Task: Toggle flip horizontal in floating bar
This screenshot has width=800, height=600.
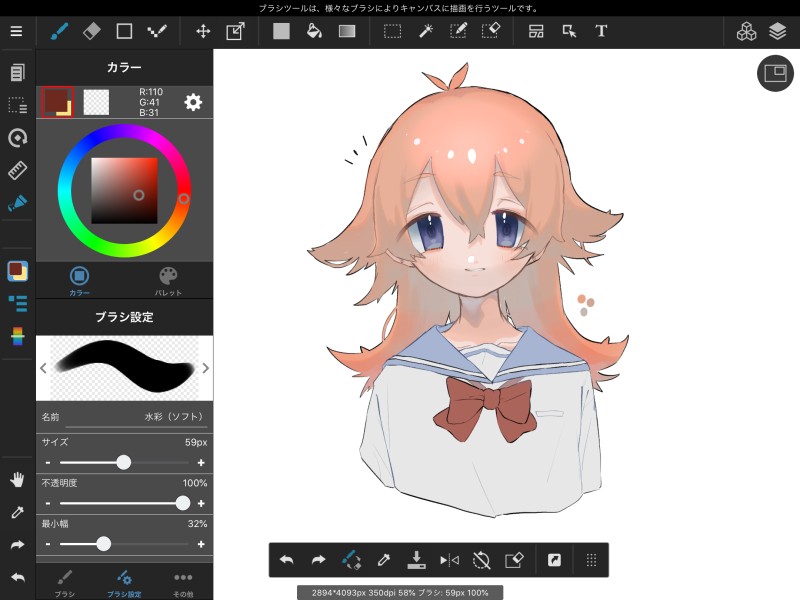Action: click(449, 560)
